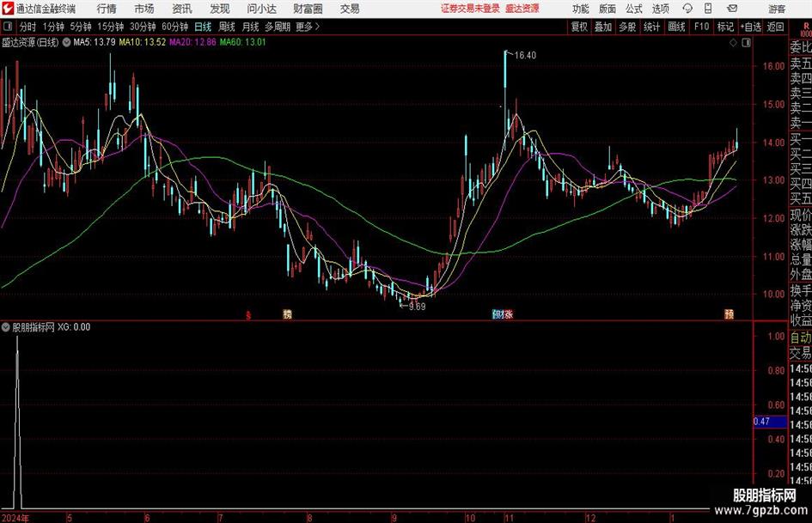Switch to 5分钟 period

point(81,27)
